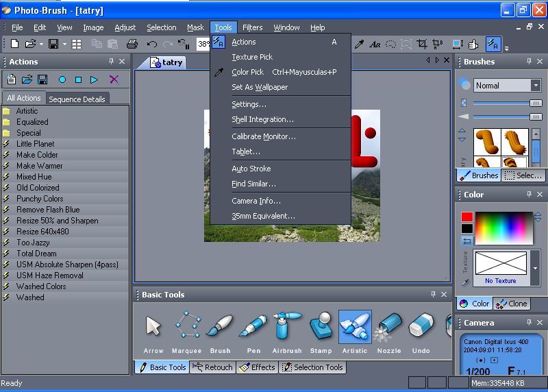Click the Record action circle button
Viewport: 548px width, 392px height.
(62, 79)
